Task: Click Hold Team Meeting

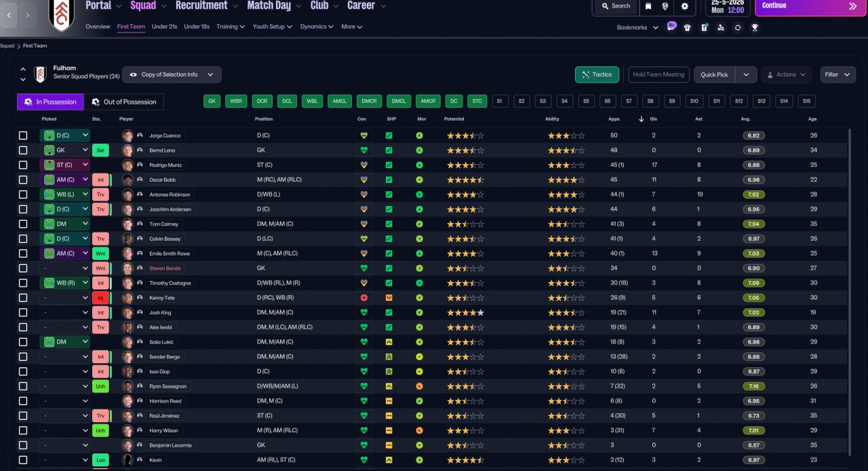Action: point(658,75)
